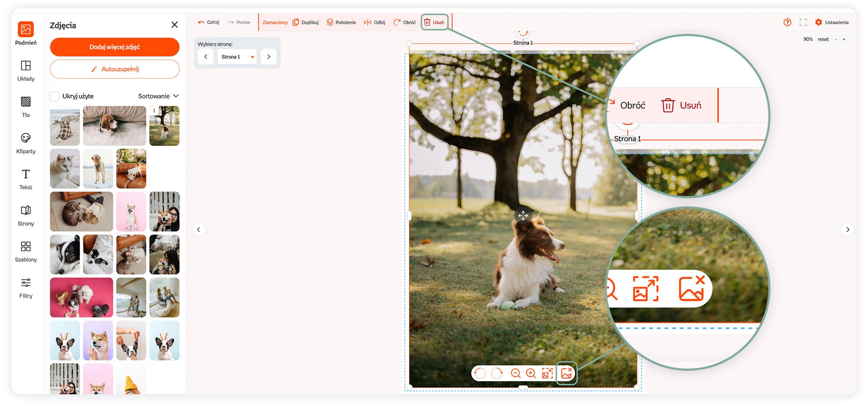Viewport: 868px width, 402px height.
Task: Open the help question mark icon
Action: coord(787,22)
